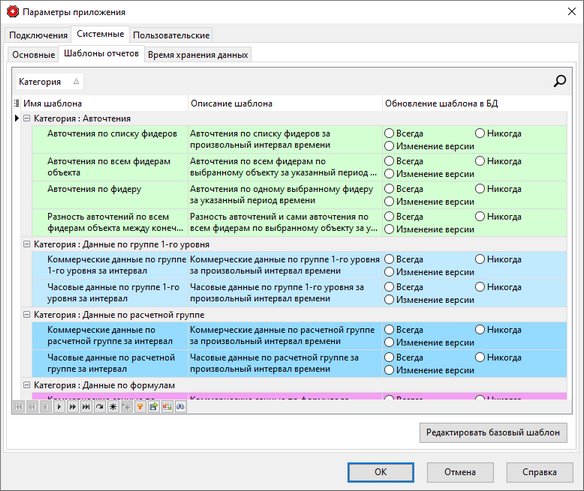Screen dimensions: 584x491
Task: Collapse Категория: Данные по расчетной группе
Action: tap(26, 314)
